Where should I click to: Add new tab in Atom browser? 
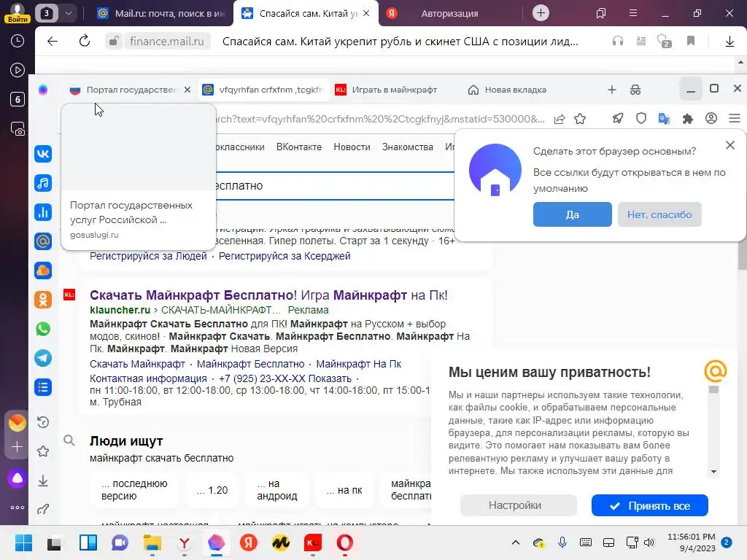(x=612, y=90)
